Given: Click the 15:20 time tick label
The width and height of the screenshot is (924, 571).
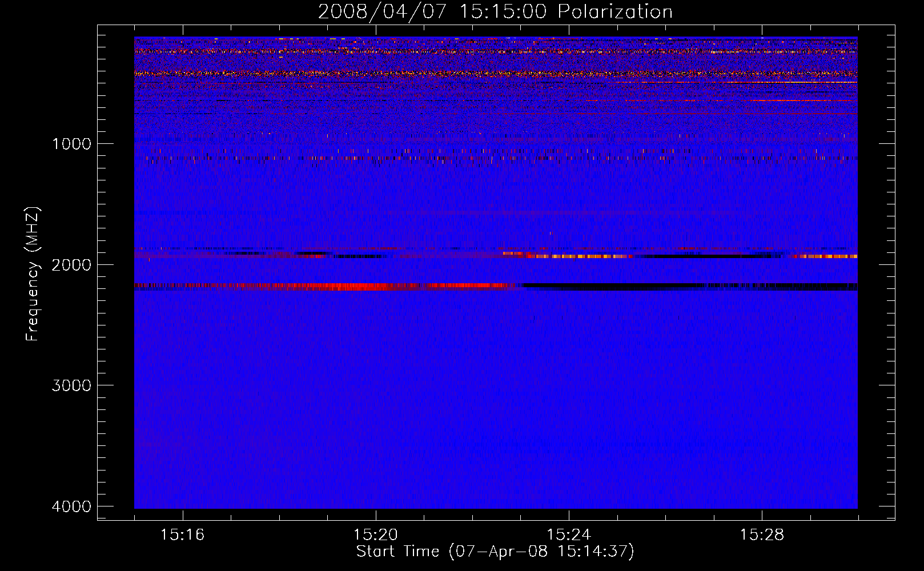Looking at the screenshot, I should pyautogui.click(x=376, y=534).
